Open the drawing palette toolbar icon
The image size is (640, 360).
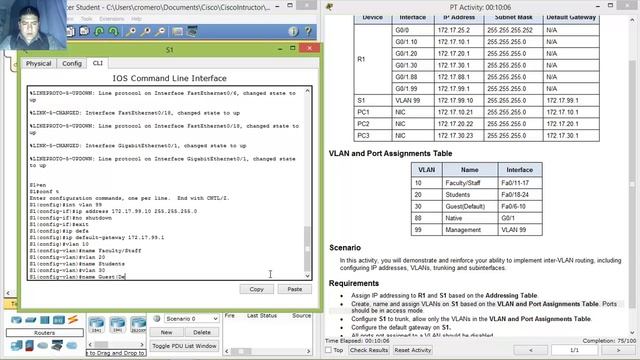pos(178,31)
